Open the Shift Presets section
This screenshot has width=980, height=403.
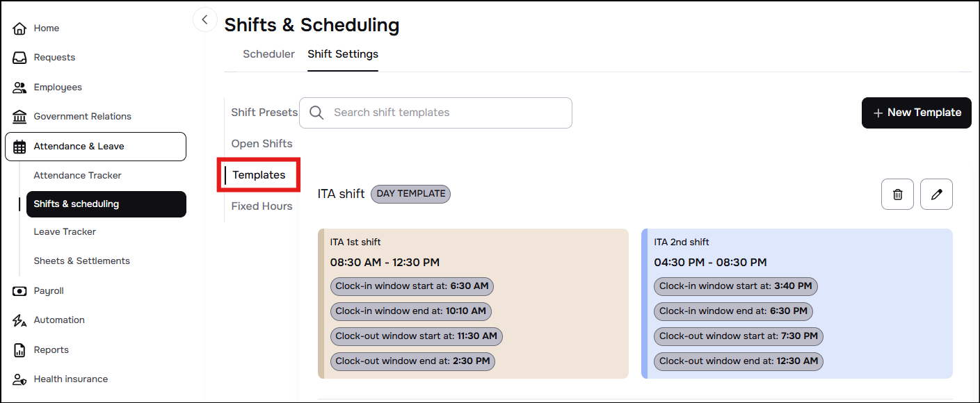pyautogui.click(x=264, y=113)
